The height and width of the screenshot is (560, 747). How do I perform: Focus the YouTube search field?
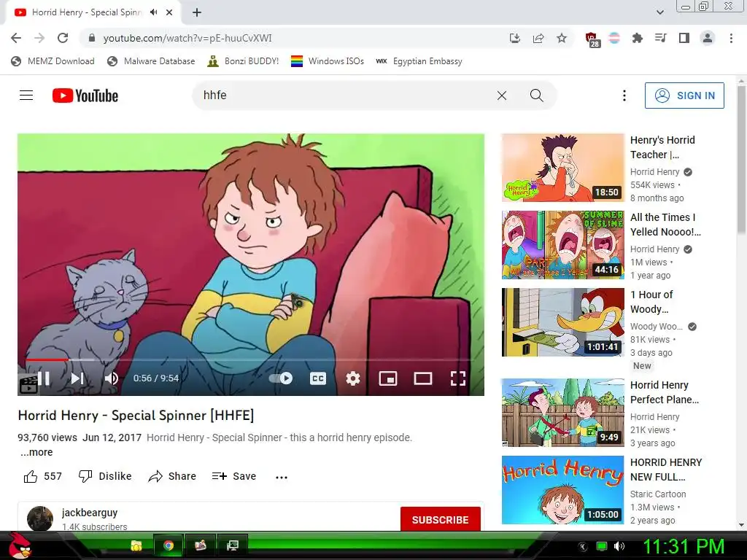click(345, 96)
